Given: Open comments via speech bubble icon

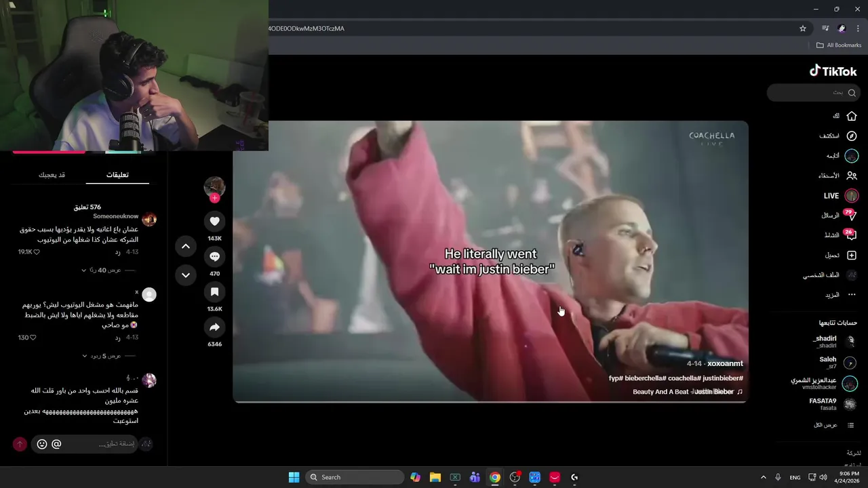Looking at the screenshot, I should pyautogui.click(x=214, y=256).
